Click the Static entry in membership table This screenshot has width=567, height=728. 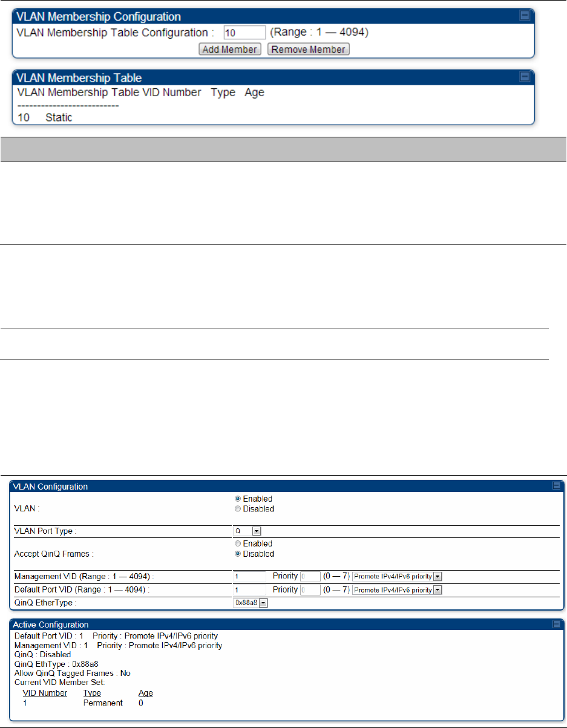(59, 117)
